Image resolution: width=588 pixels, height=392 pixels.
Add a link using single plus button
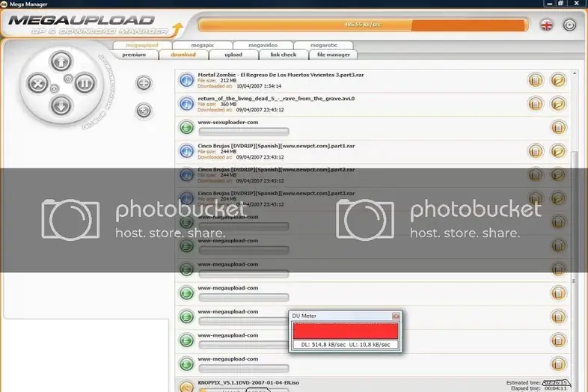pos(144,83)
